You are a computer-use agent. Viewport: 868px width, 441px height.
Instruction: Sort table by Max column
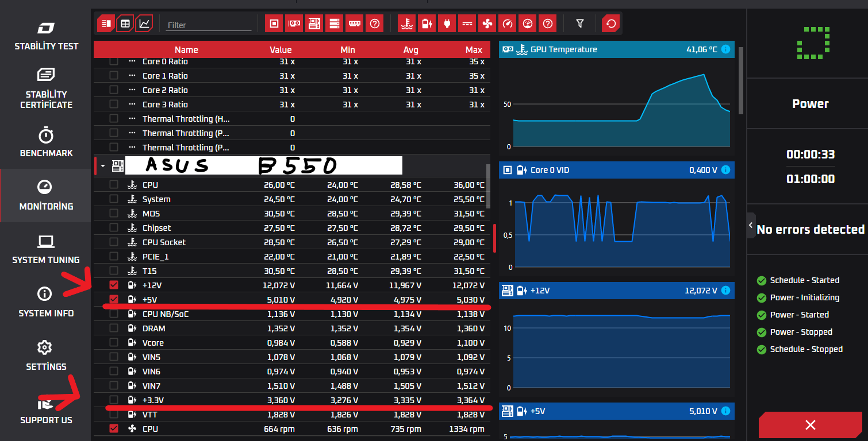[x=474, y=50]
